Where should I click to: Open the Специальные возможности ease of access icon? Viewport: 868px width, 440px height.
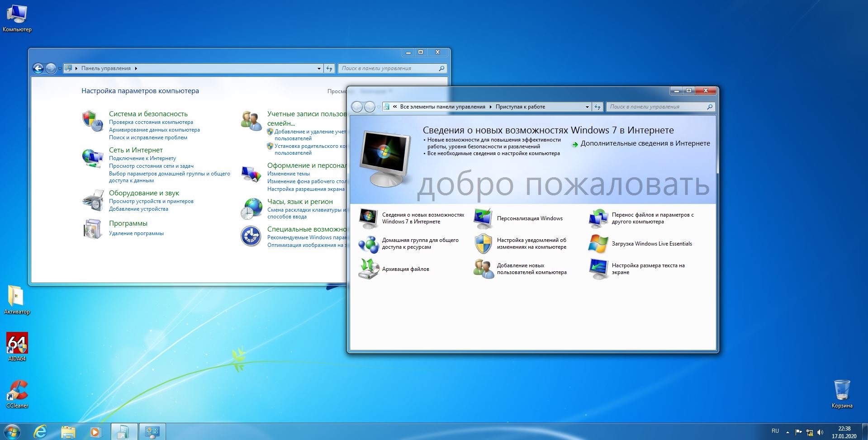251,236
